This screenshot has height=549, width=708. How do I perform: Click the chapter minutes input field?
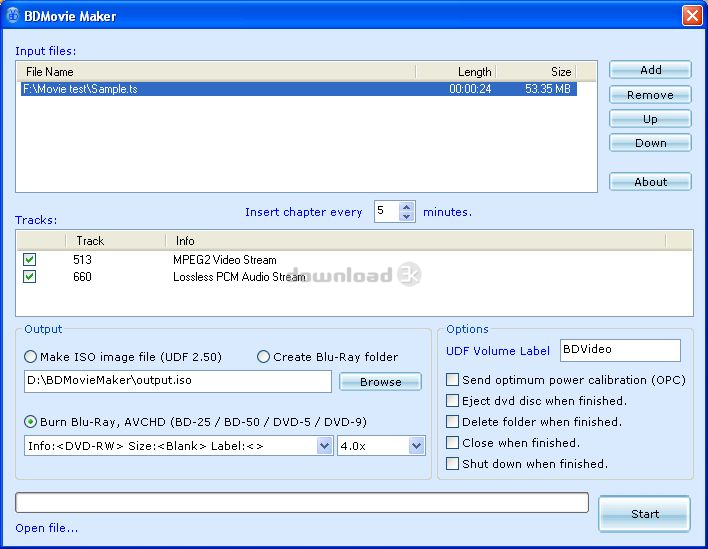[x=387, y=211]
